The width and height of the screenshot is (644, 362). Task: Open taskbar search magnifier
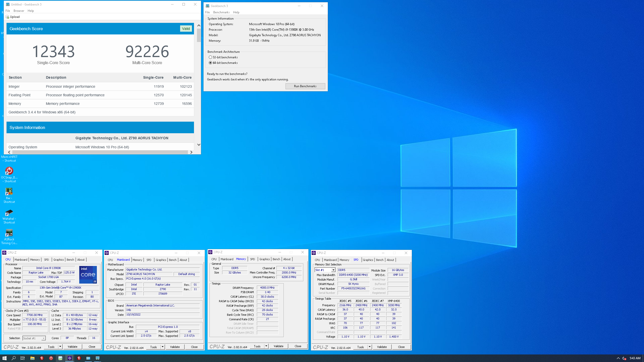point(14,358)
